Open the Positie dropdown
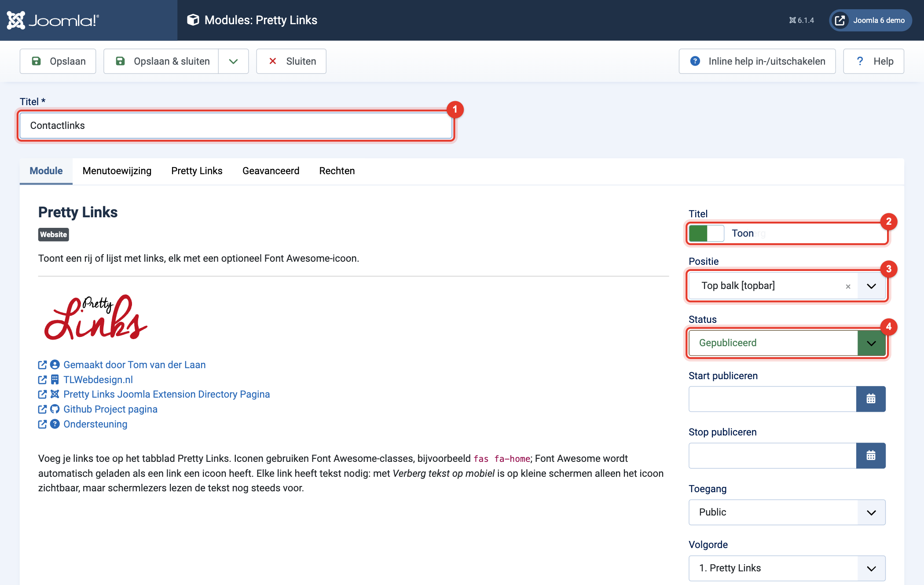The image size is (924, 585). click(x=871, y=286)
